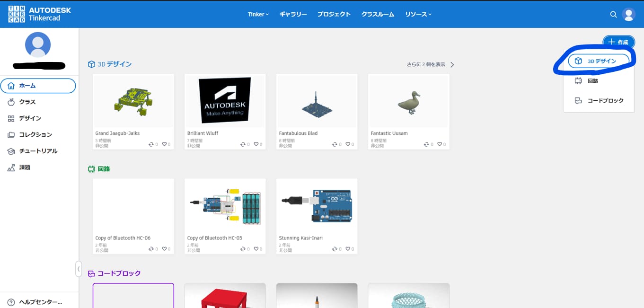
Task: Open the user profile avatar menu
Action: click(628, 15)
